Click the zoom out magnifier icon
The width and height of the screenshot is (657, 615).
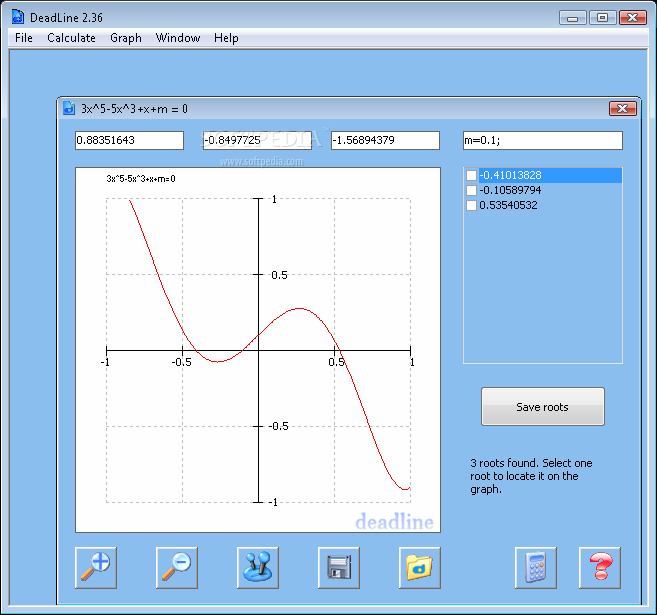(177, 568)
